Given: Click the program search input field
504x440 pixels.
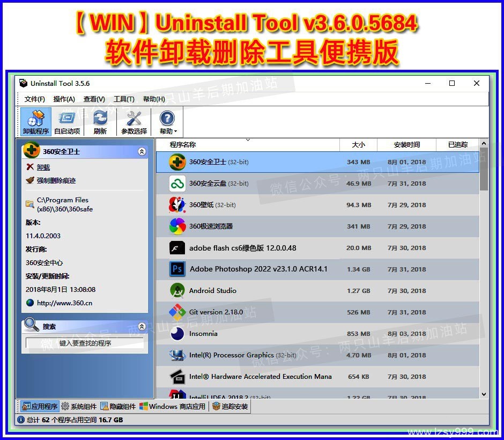Looking at the screenshot, I should point(85,343).
